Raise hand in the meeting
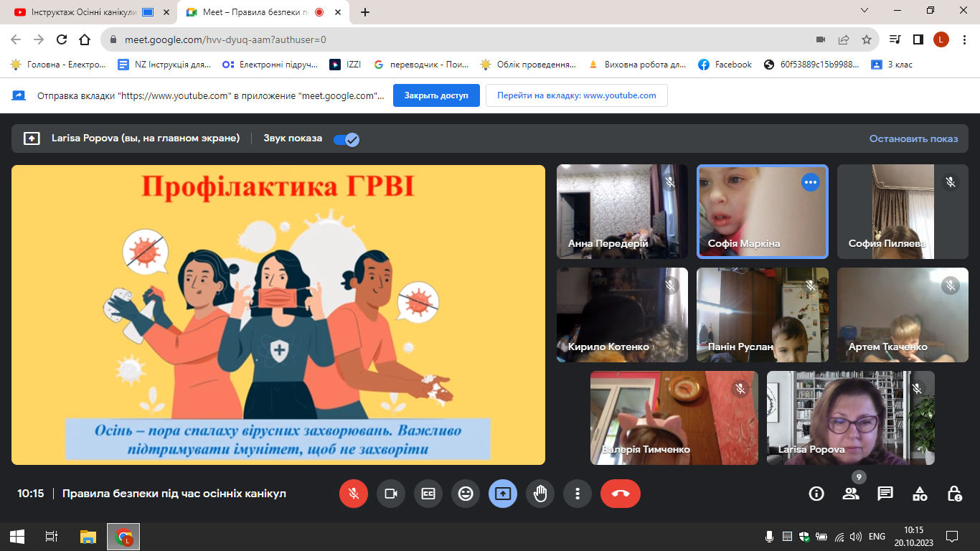Screen dimensions: 980x551 [x=540, y=494]
